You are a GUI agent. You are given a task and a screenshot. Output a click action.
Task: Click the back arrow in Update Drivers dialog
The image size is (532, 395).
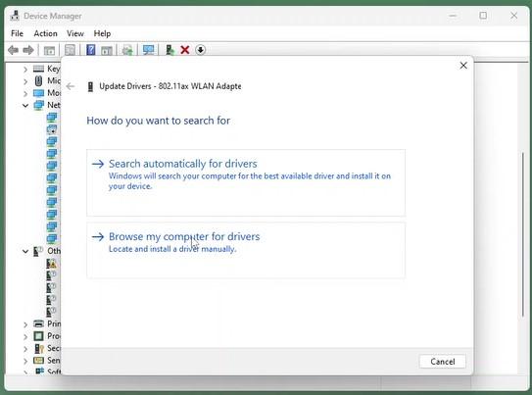[x=71, y=86]
